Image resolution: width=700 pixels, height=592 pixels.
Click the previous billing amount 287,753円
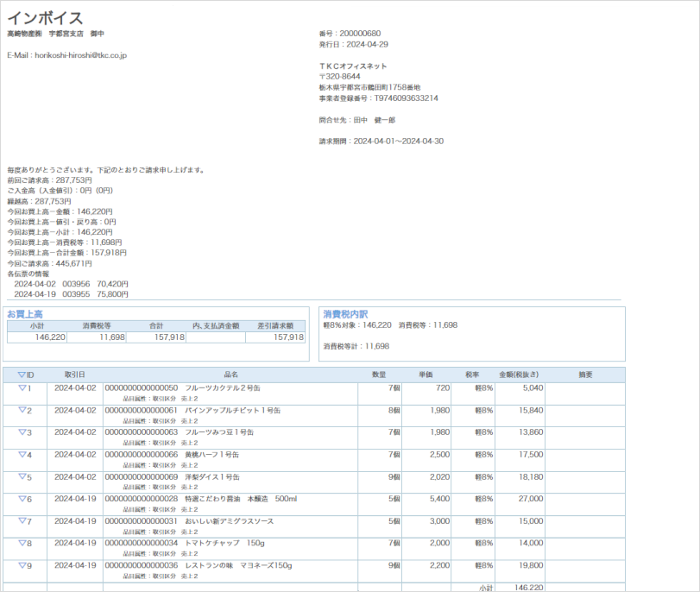73,180
